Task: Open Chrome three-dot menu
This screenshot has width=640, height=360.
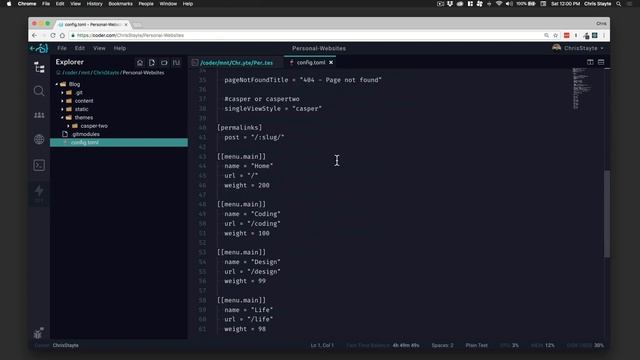Action: pyautogui.click(x=604, y=36)
